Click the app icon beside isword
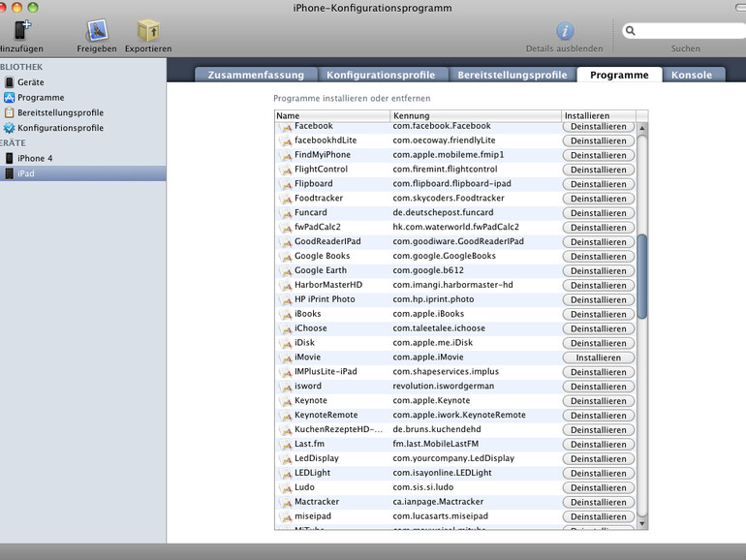746x560 pixels. [286, 387]
